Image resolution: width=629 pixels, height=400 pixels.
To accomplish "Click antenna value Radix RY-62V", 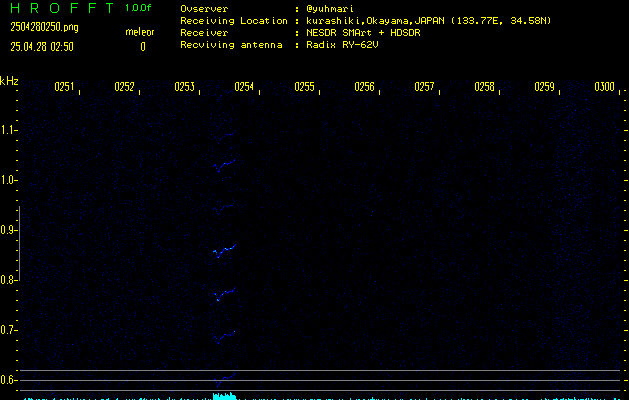I will click(x=342, y=45).
